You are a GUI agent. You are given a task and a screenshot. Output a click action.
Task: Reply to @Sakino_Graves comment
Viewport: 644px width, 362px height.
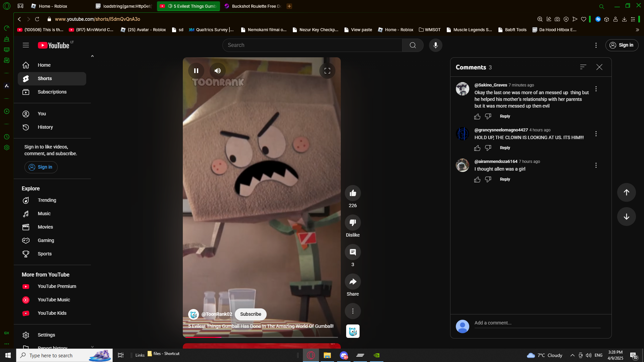coord(505,116)
